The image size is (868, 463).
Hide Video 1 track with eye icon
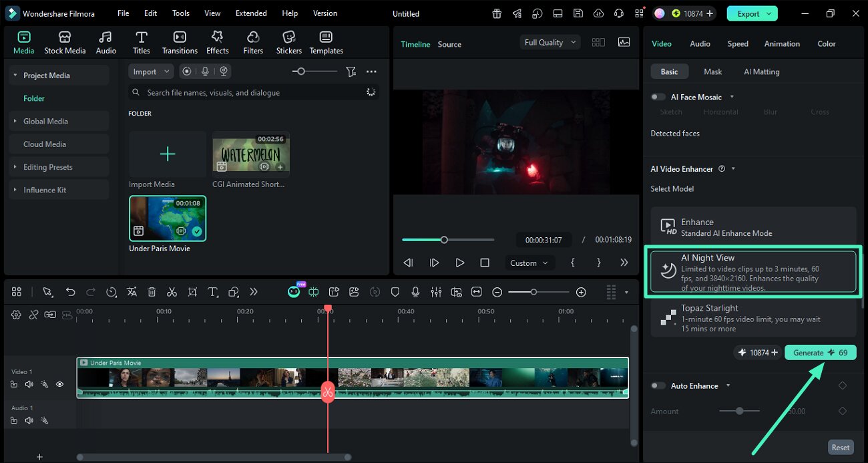coord(59,384)
